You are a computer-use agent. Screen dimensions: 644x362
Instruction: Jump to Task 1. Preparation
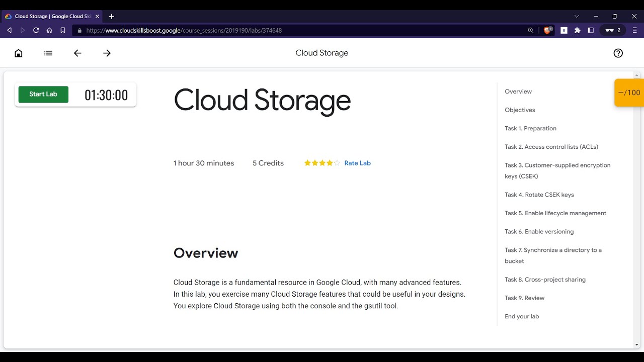[x=530, y=128]
